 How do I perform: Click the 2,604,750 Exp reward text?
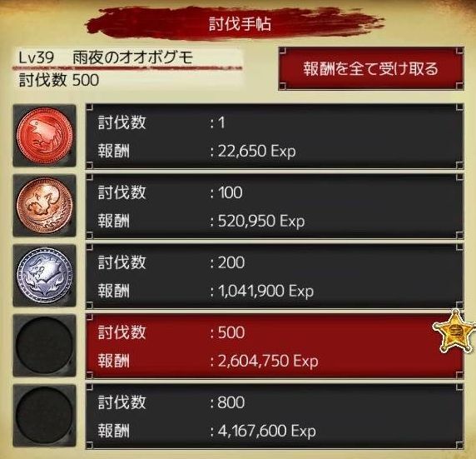[x=268, y=361]
